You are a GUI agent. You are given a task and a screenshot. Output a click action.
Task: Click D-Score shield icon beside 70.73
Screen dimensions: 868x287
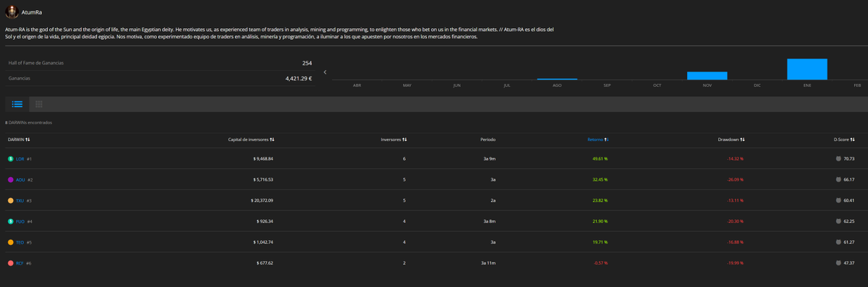pyautogui.click(x=838, y=158)
